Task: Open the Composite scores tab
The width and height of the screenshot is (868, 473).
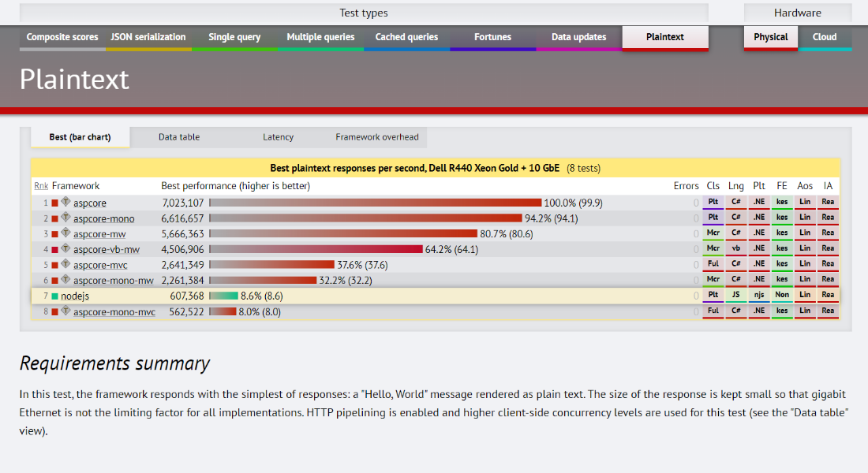Action: [x=62, y=38]
